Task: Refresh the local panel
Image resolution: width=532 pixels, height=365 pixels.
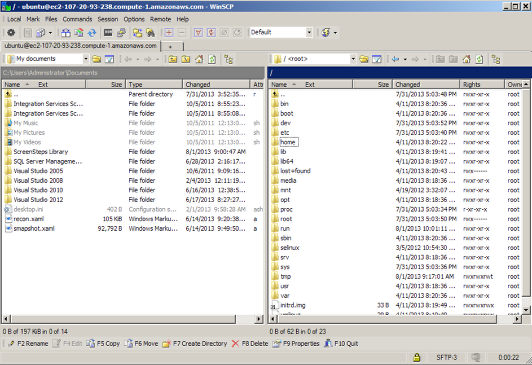Action: [x=212, y=59]
